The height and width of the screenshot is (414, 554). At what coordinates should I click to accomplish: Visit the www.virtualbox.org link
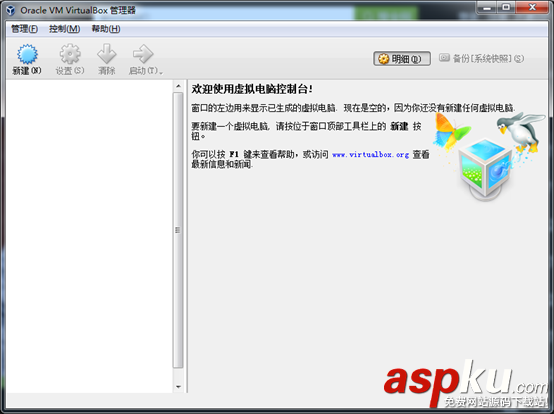(x=370, y=155)
